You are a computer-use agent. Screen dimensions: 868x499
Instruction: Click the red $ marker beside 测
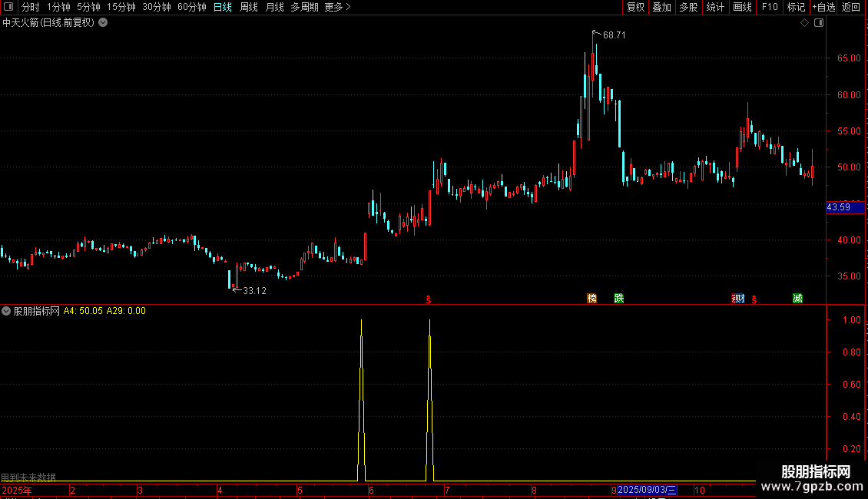coord(754,299)
